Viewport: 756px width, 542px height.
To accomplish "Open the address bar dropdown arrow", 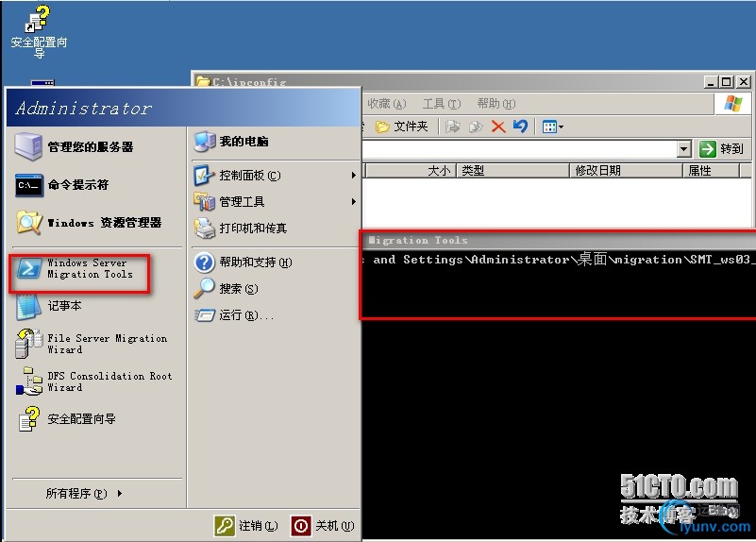I will 683,149.
